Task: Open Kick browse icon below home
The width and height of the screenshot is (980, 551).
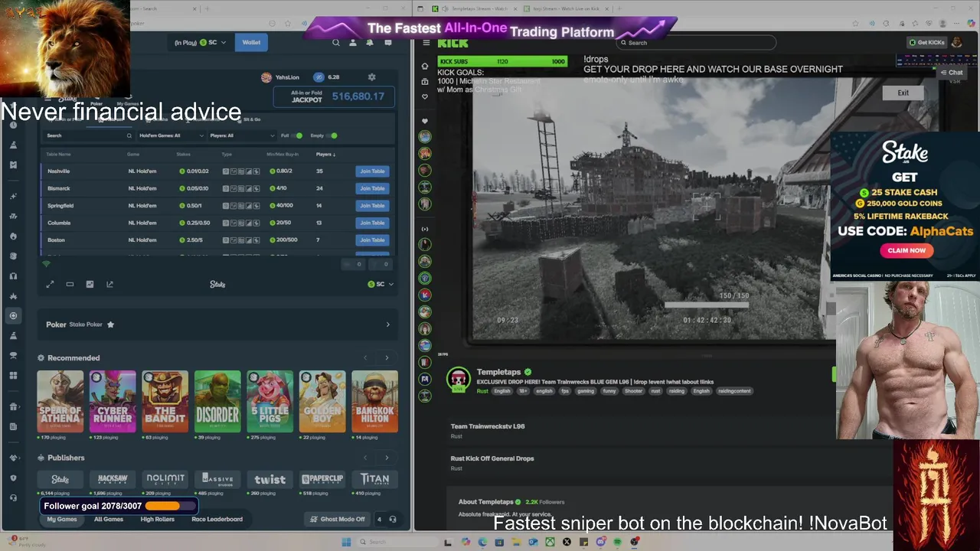Action: (425, 81)
